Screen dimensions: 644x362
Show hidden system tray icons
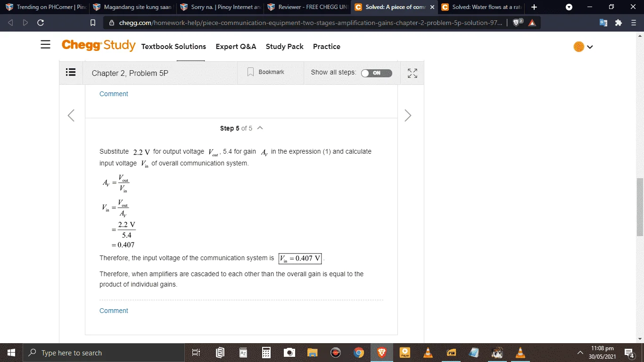click(580, 353)
